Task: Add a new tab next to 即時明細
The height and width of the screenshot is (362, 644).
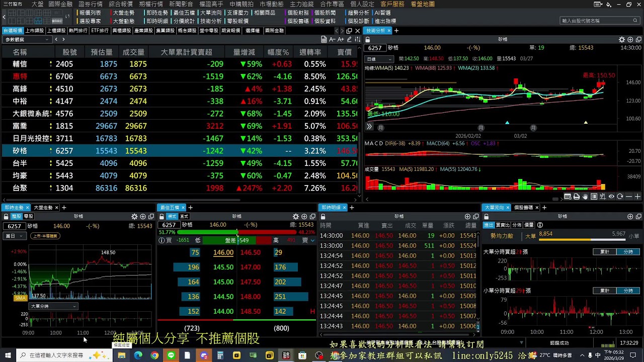Action: (x=352, y=208)
